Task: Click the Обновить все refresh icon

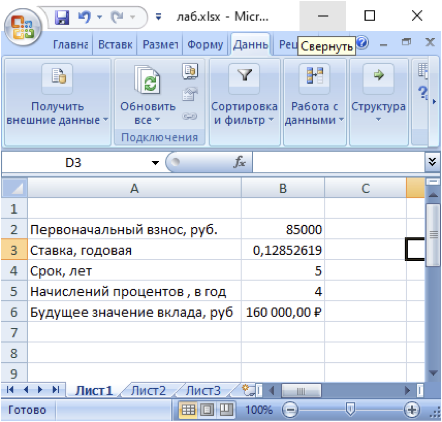Action: (x=147, y=80)
